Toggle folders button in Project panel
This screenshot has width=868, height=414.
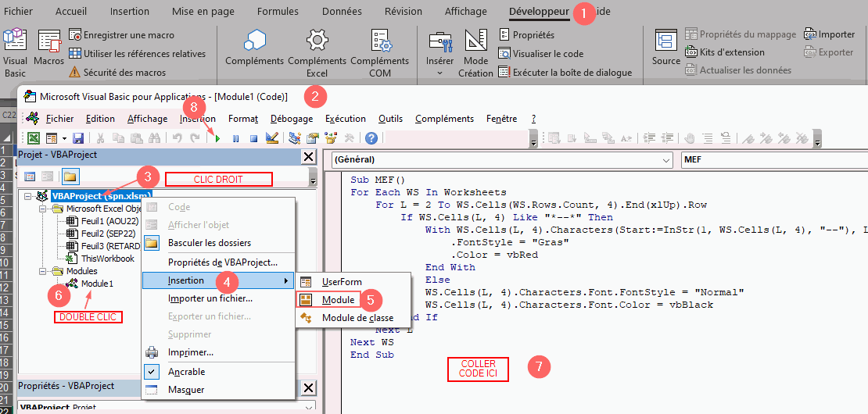pos(70,177)
